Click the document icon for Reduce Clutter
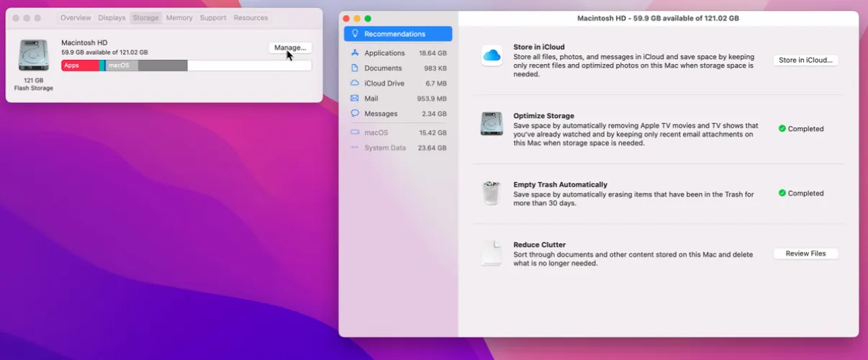 [x=492, y=253]
